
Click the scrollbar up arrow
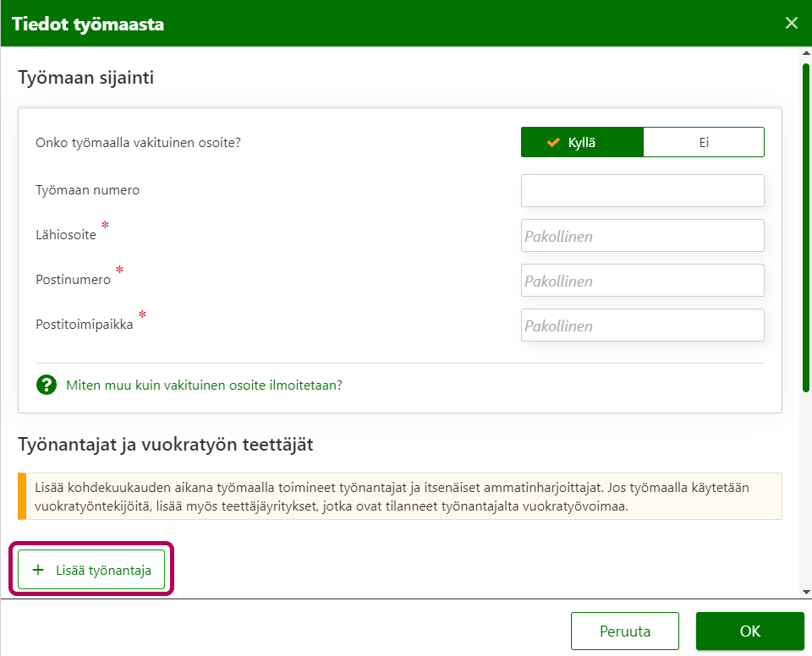click(805, 54)
